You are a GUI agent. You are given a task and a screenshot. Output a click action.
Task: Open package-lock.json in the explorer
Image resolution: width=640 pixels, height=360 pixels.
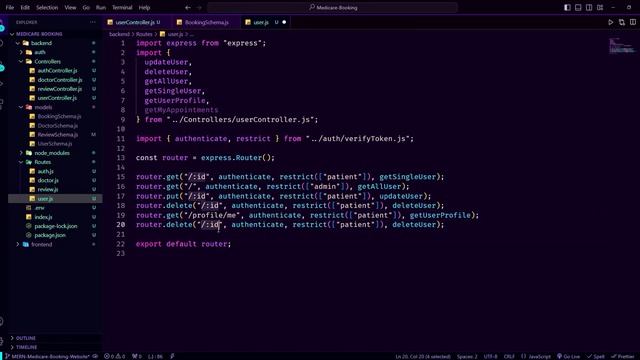(x=55, y=226)
